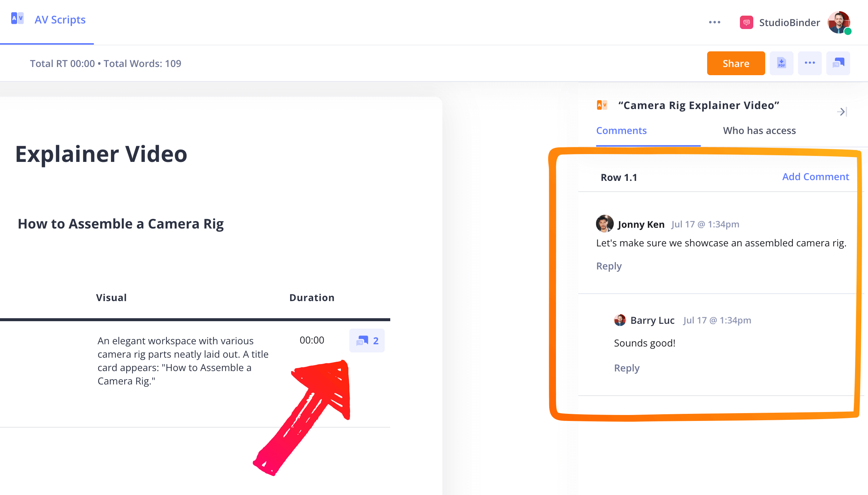Reply to Jonny Ken's comment
Screen dimensions: 868x495
pyautogui.click(x=609, y=266)
